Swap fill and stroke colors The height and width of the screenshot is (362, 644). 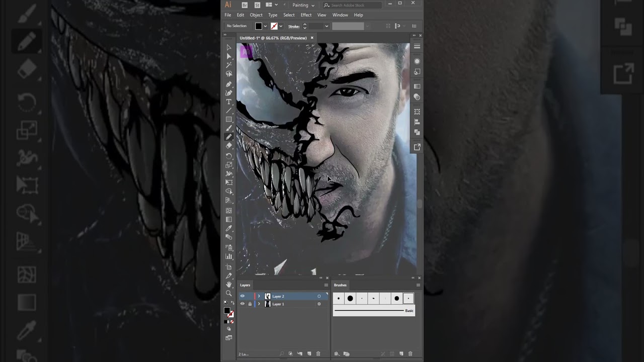(232, 303)
